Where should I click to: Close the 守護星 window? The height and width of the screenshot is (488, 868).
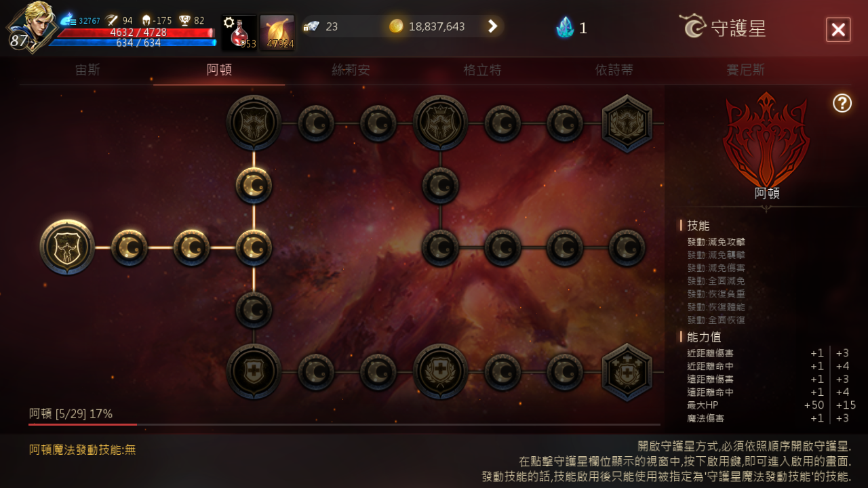[x=838, y=30]
